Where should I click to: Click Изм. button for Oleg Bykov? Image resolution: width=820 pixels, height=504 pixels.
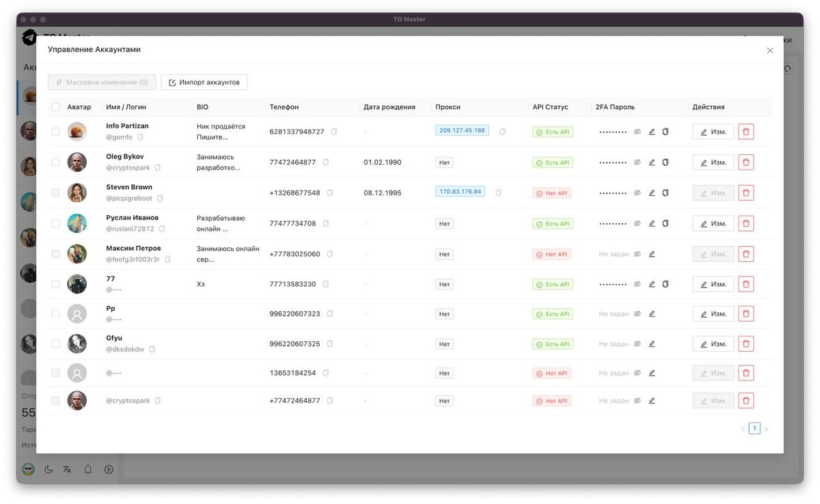coord(713,163)
